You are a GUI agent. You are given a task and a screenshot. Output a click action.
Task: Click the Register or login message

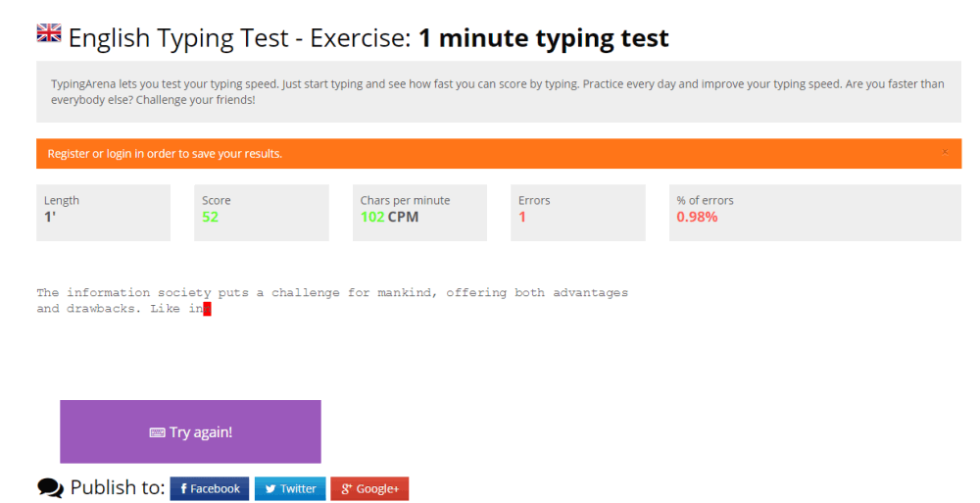pyautogui.click(x=165, y=154)
